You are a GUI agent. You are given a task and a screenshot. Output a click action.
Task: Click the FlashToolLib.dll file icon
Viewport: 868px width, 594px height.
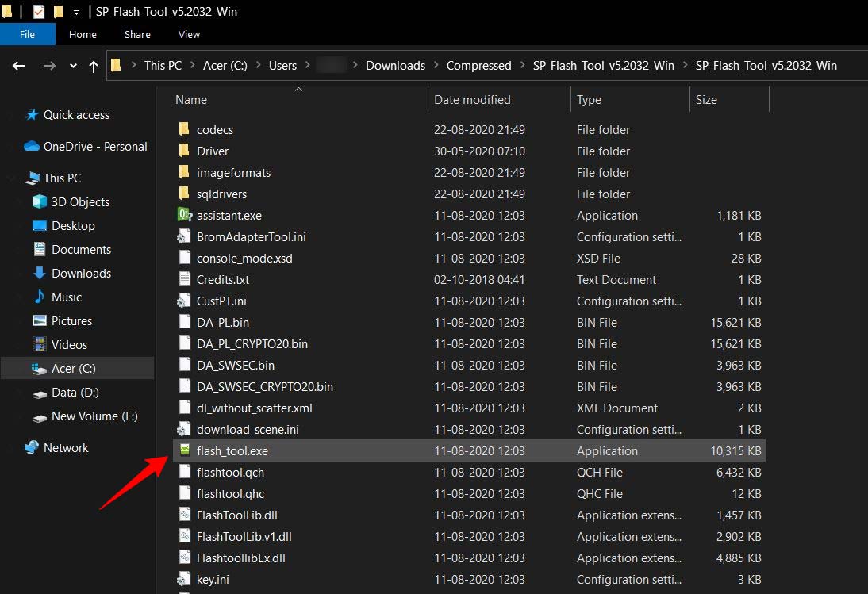184,515
